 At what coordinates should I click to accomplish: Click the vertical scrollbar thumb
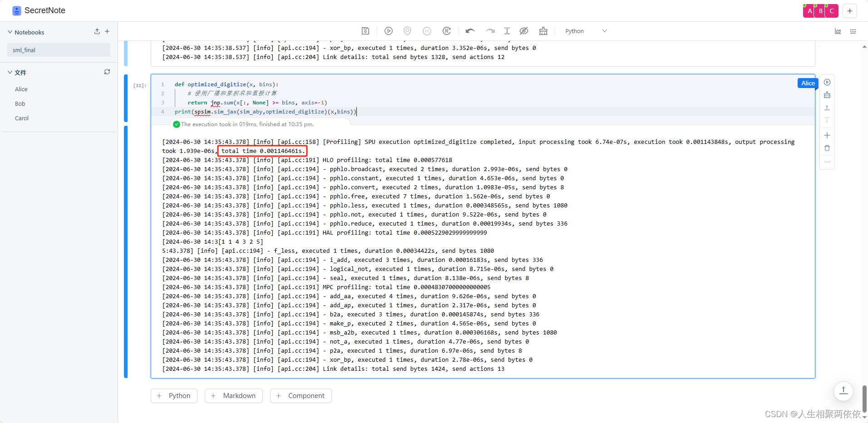[864, 398]
